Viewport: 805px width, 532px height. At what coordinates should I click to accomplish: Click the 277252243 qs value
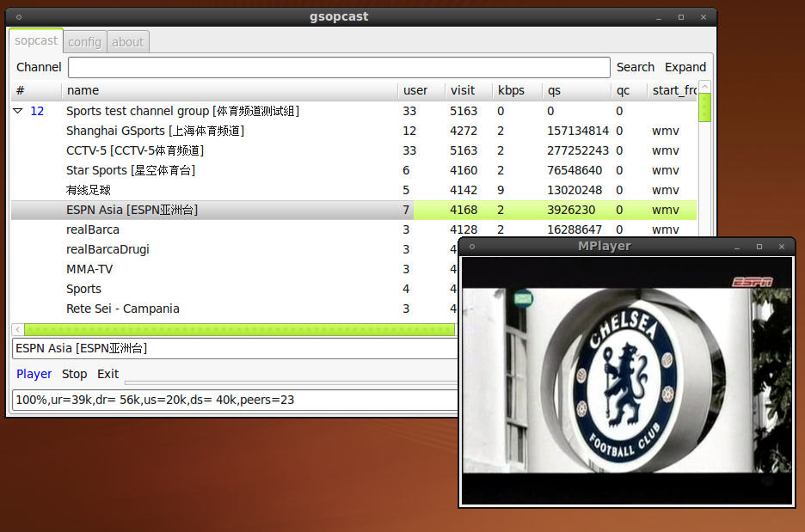point(578,150)
